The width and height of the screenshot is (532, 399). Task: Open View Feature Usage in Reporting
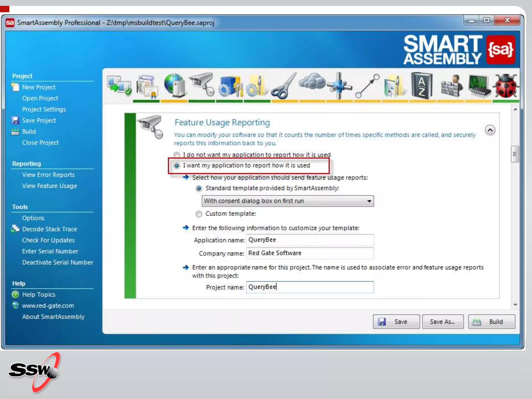49,186
